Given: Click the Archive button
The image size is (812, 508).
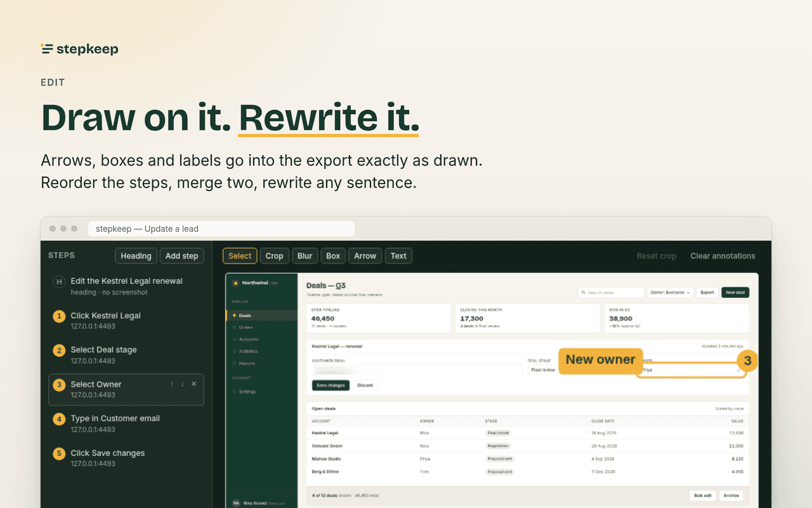Looking at the screenshot, I should pyautogui.click(x=731, y=495).
